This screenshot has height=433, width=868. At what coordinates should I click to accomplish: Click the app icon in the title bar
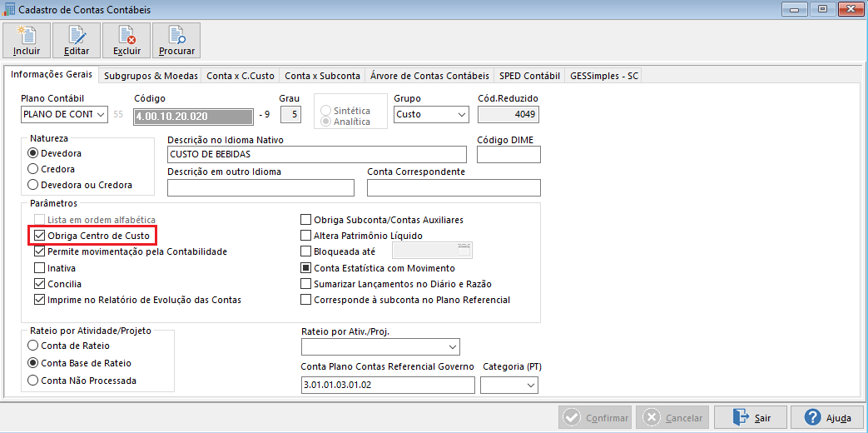point(9,9)
